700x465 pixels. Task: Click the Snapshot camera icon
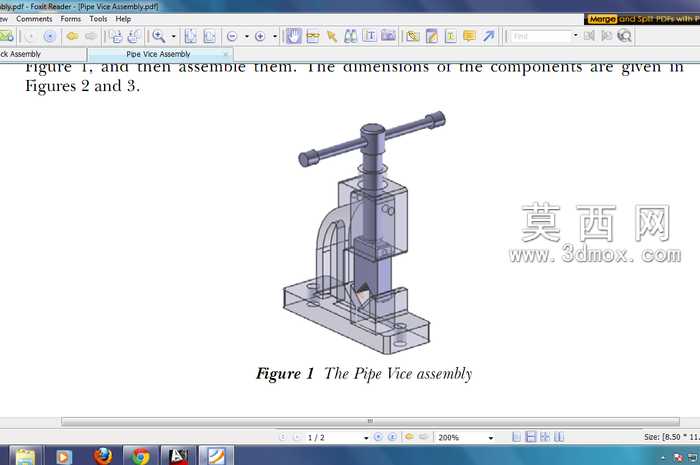388,36
